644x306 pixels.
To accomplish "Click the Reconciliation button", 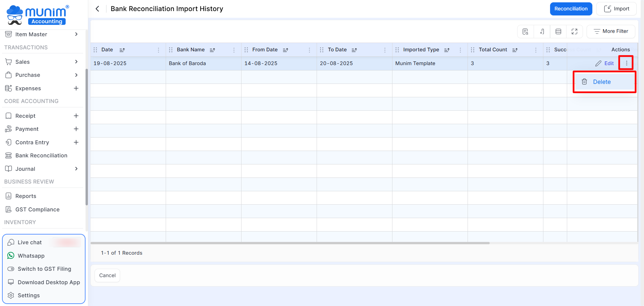I will (x=571, y=9).
